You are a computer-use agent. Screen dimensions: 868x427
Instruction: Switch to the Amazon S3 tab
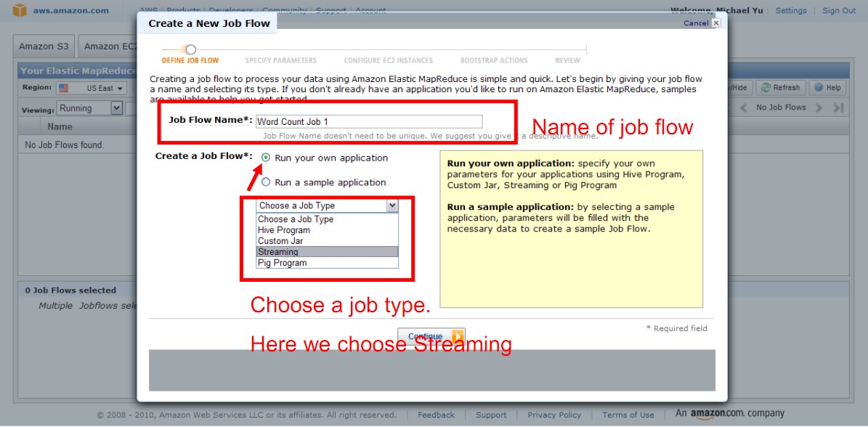click(x=44, y=46)
